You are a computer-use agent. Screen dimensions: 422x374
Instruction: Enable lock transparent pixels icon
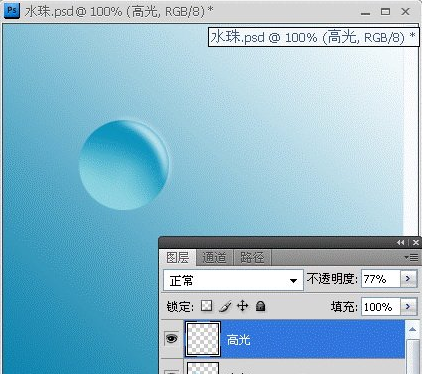tap(207, 305)
